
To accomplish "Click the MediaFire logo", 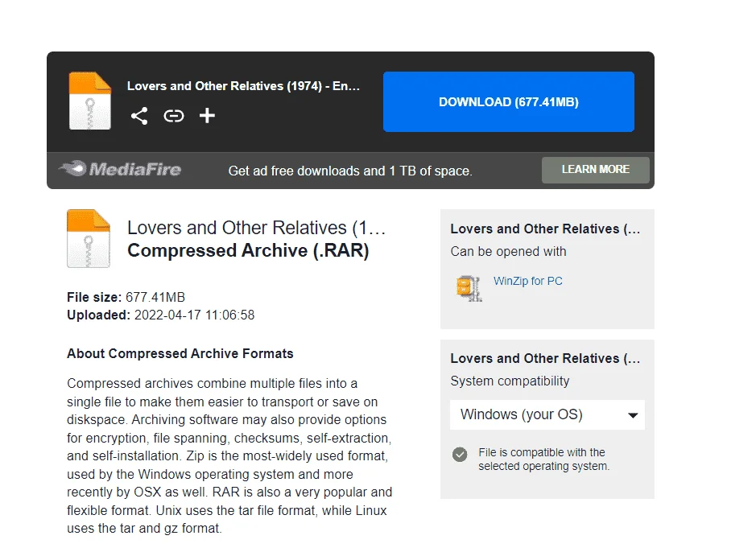I will pos(120,169).
